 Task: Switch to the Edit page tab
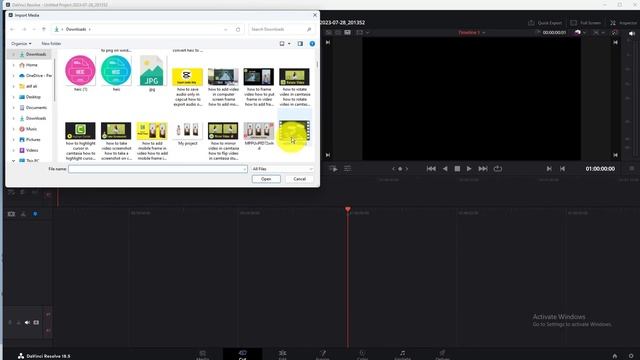coord(282,355)
